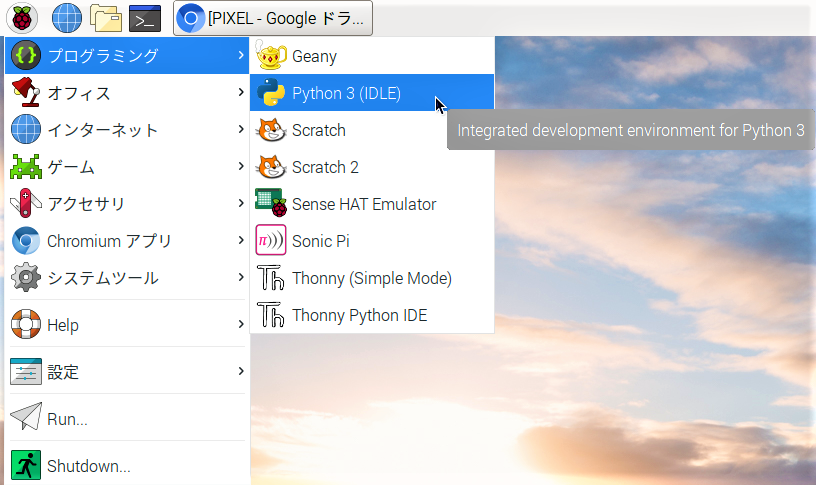Launch the Terminal icon in panel
The height and width of the screenshot is (485, 816).
point(145,18)
